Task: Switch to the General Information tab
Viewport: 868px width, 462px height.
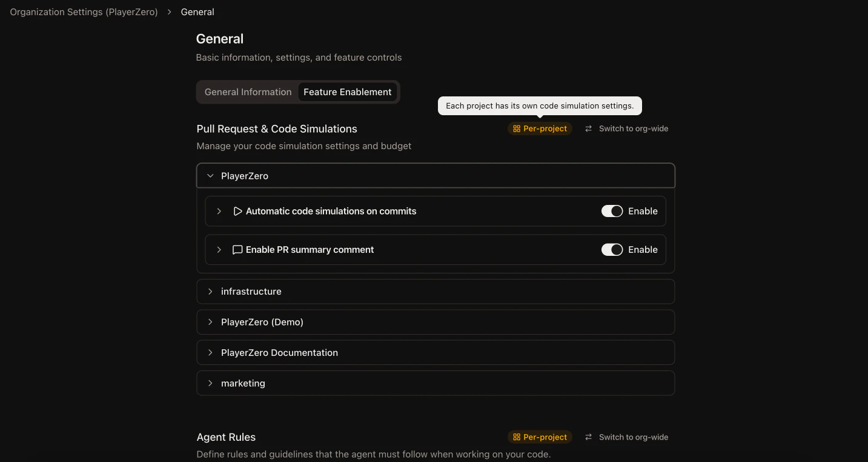Action: point(248,92)
